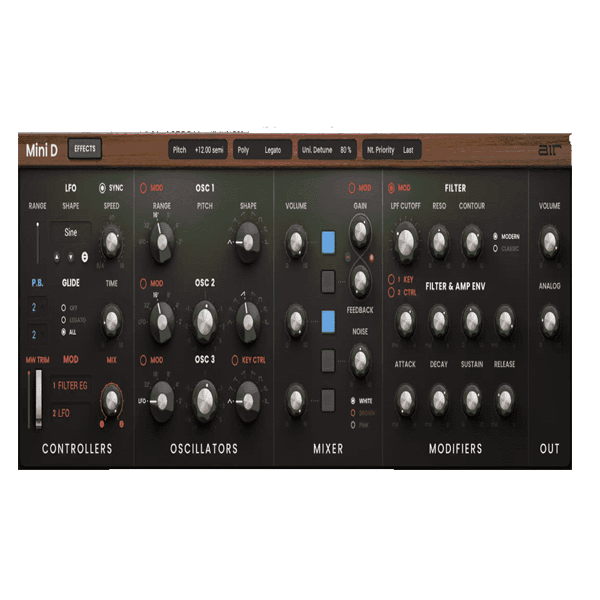The width and height of the screenshot is (600, 600).
Task: Click the bottom Mixer volume knob
Action: pos(296,401)
